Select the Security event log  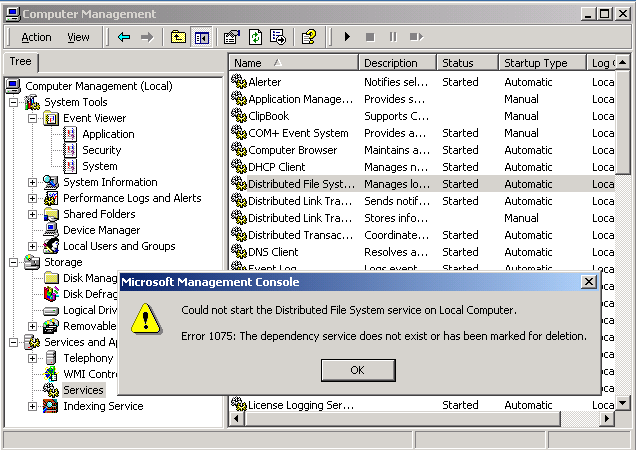pos(102,150)
